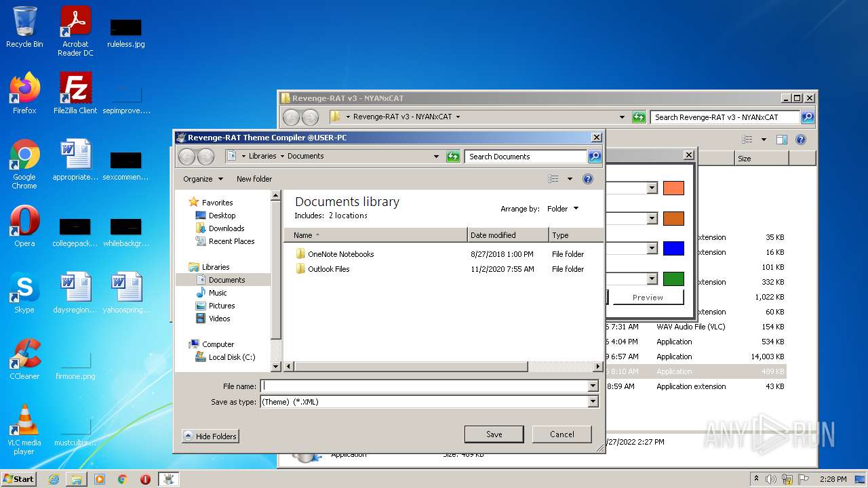Image resolution: width=868 pixels, height=488 pixels.
Task: Launch FileZilla Client desktop shortcut
Action: pos(75,93)
